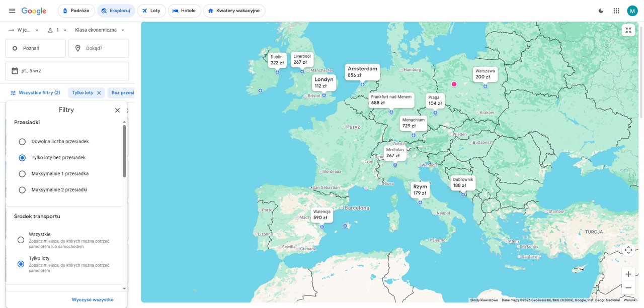Open Skróty klawiszowe link
This screenshot has height=308, width=644.
click(x=484, y=300)
